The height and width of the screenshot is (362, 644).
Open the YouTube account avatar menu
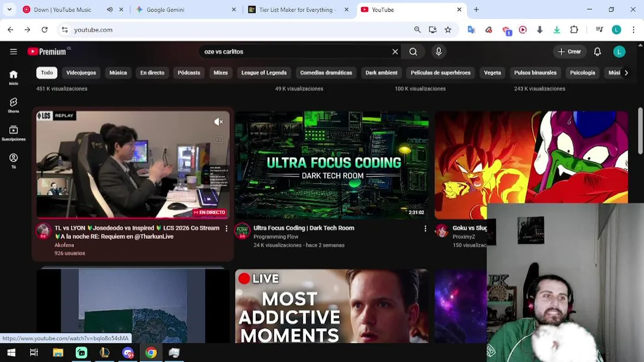[619, 51]
